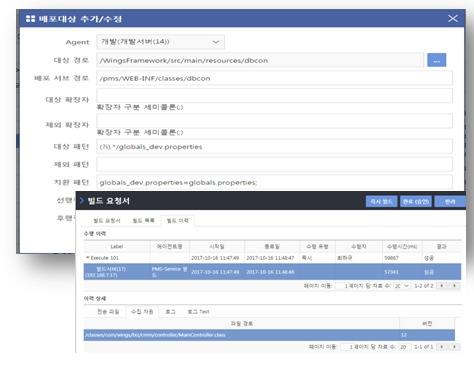Go to next page in 수행 이력 pager
The height and width of the screenshot is (376, 474).
[x=454, y=286]
